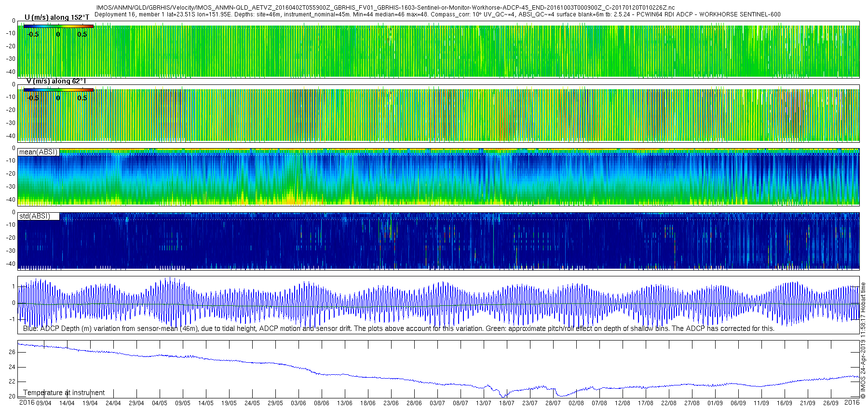Click the "V (m/s) along 62°T" title
This screenshot has width=868, height=410.
[x=56, y=81]
